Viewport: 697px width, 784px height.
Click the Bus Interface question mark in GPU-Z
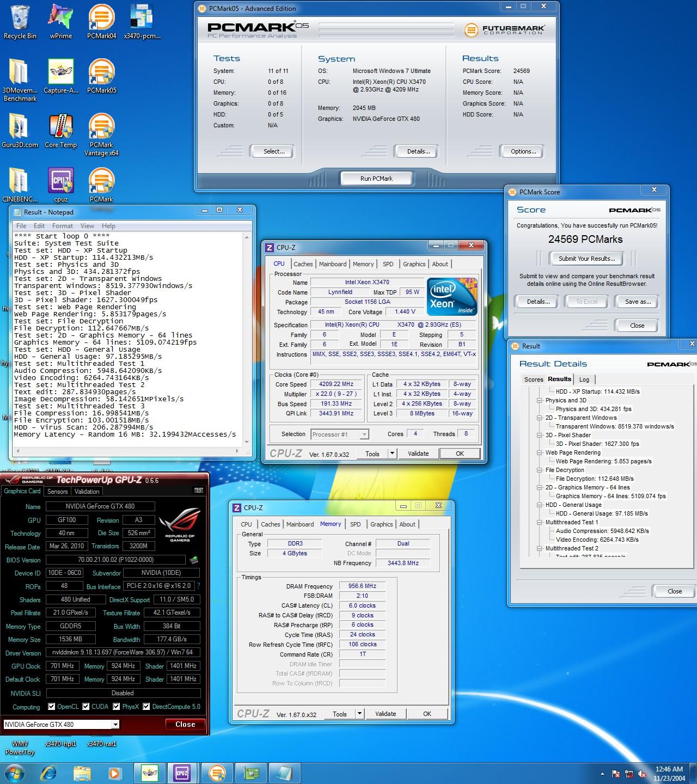point(198,586)
